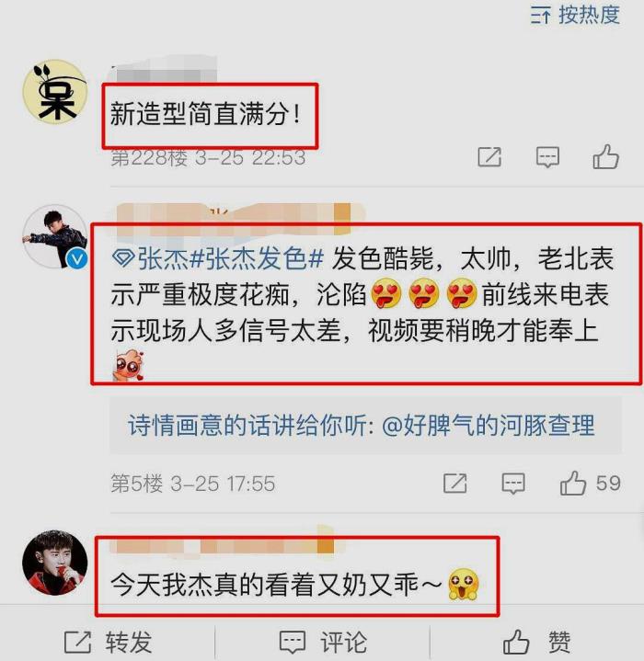Tap the 赞 button in bottom bar

(x=536, y=642)
